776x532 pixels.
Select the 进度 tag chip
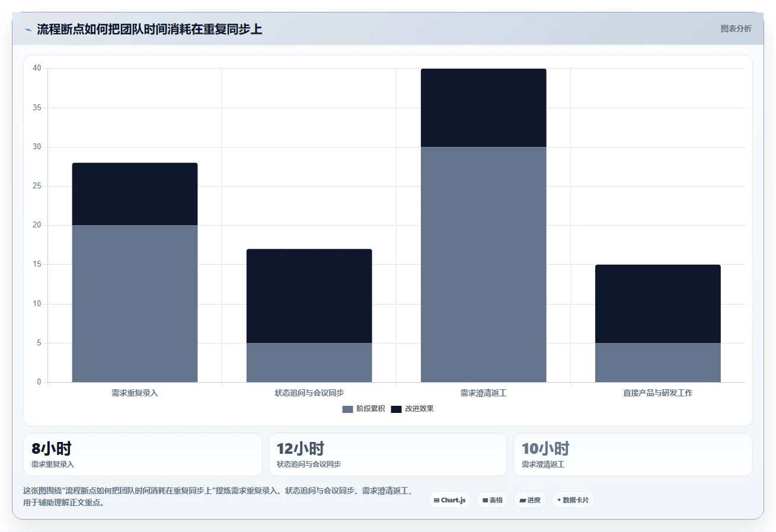[x=530, y=500]
